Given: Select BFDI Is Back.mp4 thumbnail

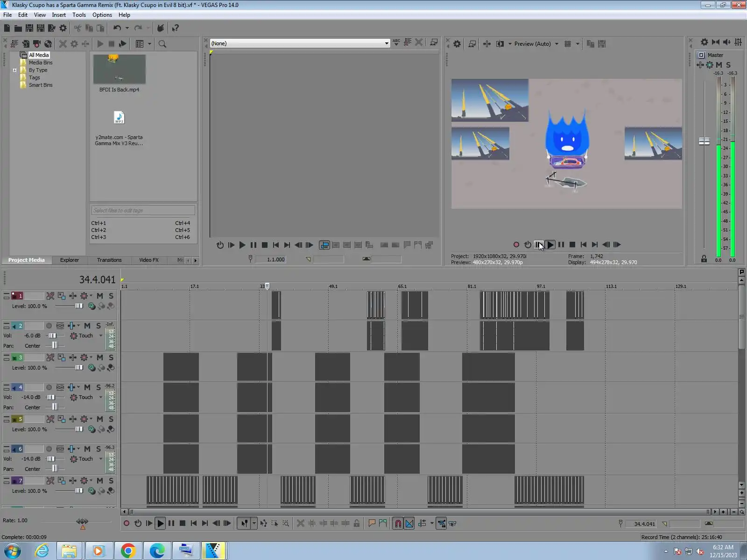Looking at the screenshot, I should click(x=119, y=69).
